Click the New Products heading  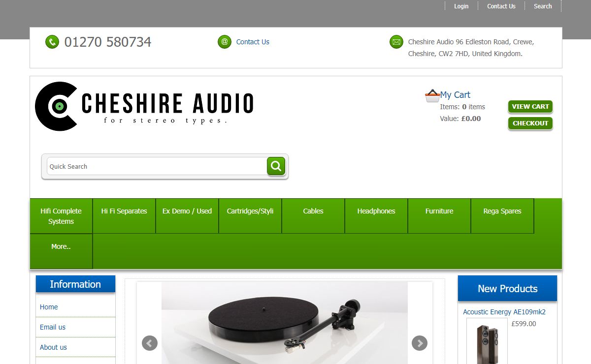[x=507, y=288]
